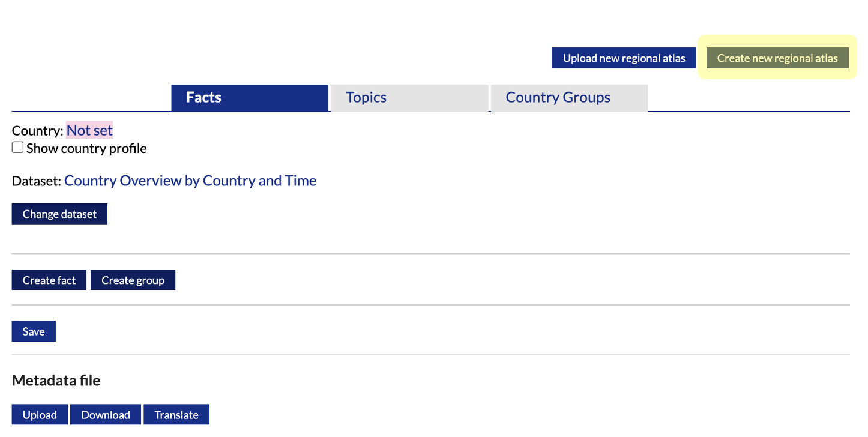Click Upload new regional atlas button

(624, 58)
